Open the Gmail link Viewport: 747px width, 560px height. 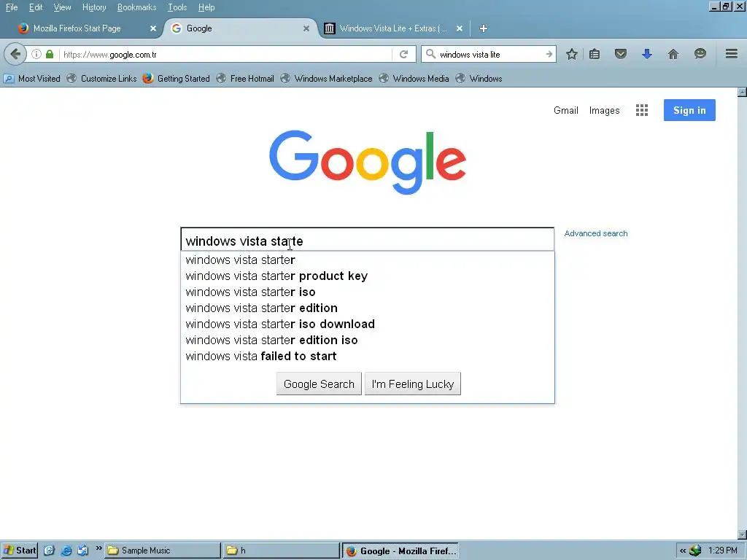(565, 111)
